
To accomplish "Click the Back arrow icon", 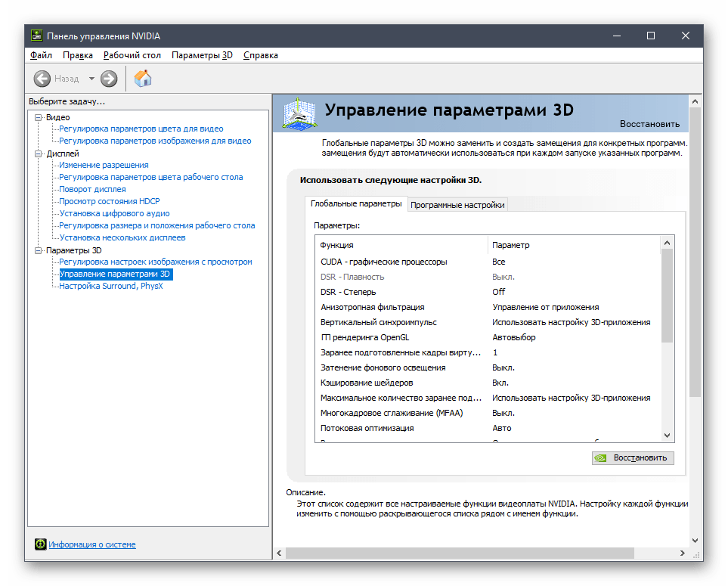I will [x=42, y=79].
